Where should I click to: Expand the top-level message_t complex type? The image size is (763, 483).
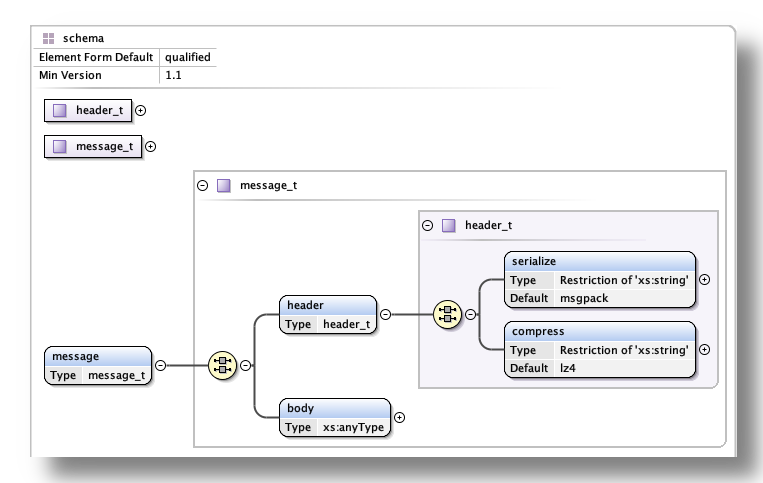click(150, 146)
